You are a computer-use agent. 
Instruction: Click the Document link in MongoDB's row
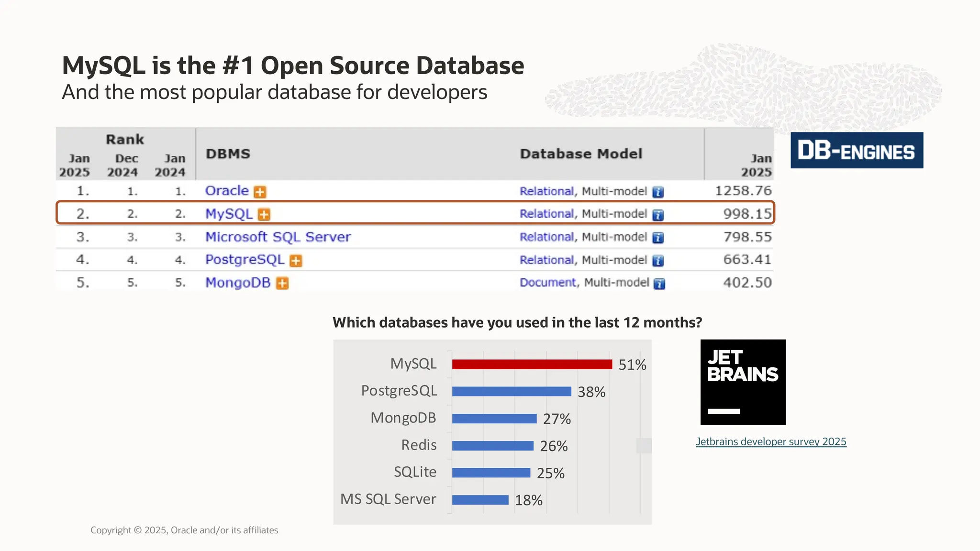(548, 282)
